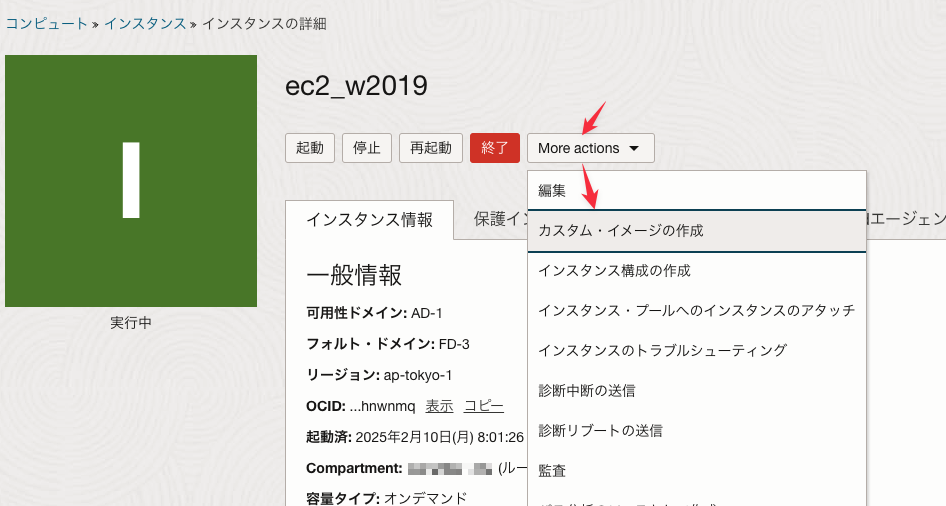
Task: Click the フォルト・ドメイン: FD-3 value
Action: pyautogui.click(x=454, y=344)
